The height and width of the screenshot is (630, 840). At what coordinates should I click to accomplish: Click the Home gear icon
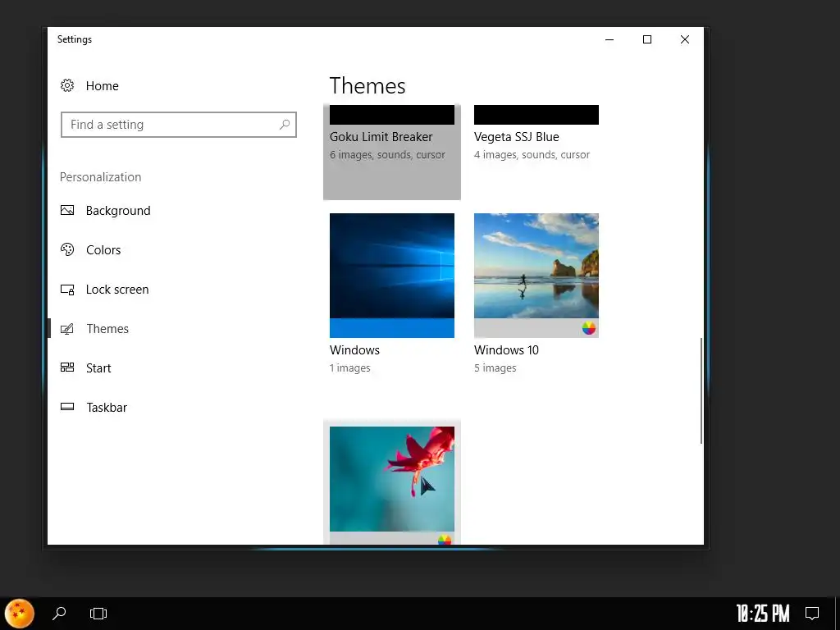[67, 85]
